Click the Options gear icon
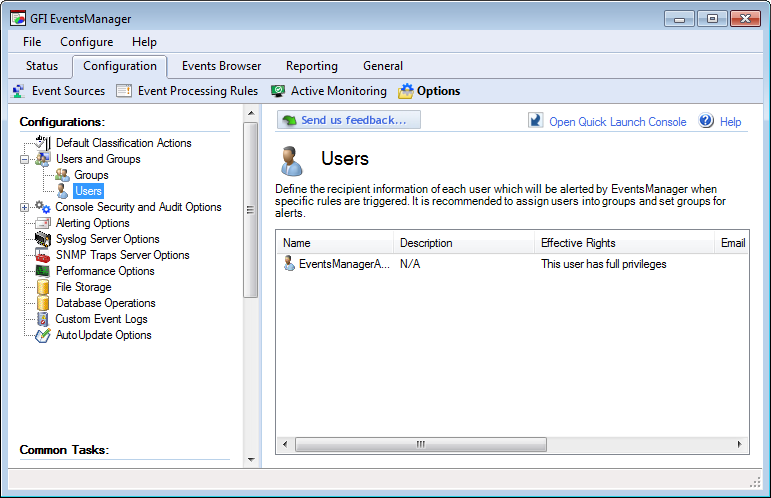771x498 pixels. (406, 91)
